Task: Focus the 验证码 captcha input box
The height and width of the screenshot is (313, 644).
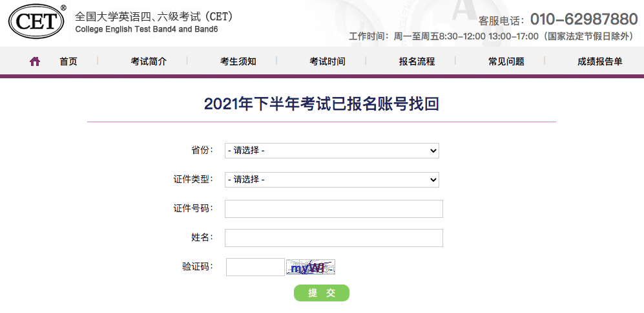Action: [x=255, y=267]
